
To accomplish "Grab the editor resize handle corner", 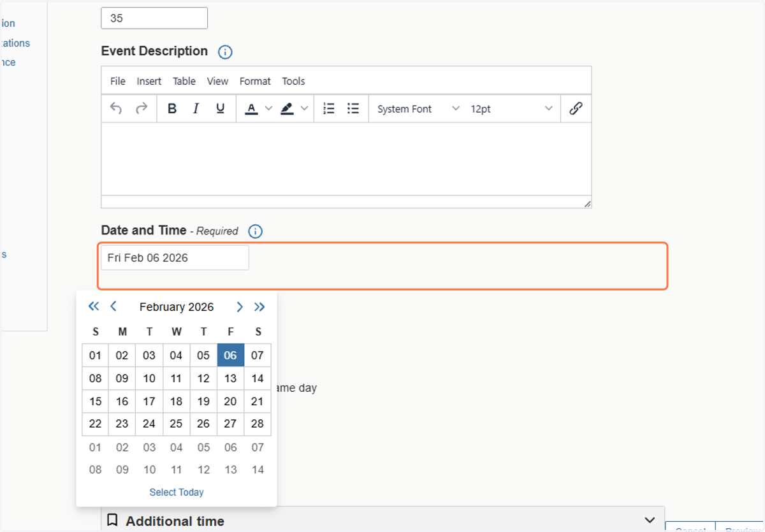I will click(587, 204).
